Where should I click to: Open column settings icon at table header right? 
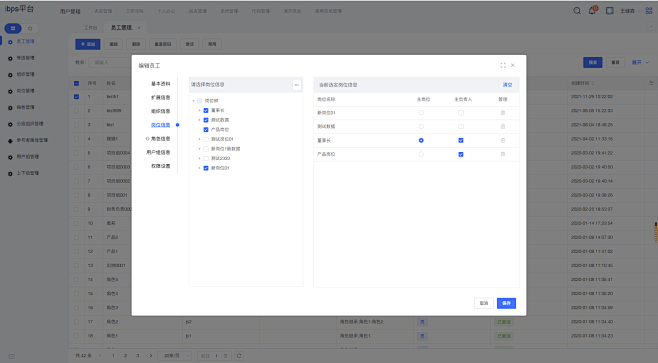[651, 83]
